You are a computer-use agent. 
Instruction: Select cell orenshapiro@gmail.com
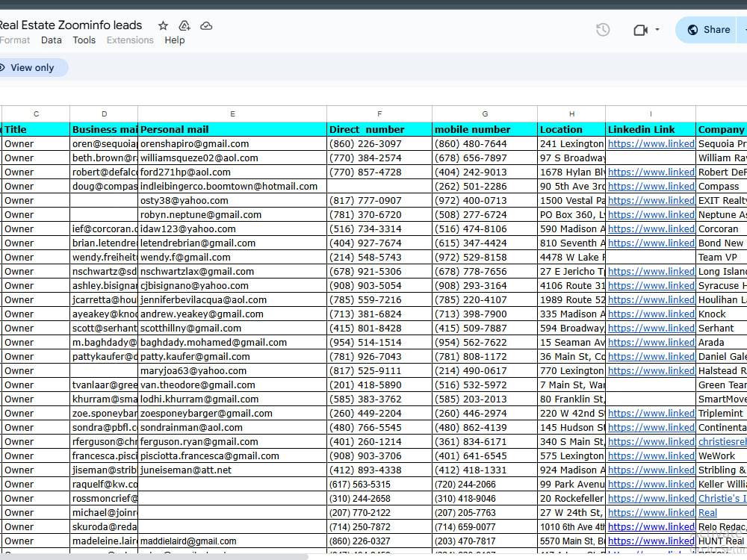click(x=232, y=144)
